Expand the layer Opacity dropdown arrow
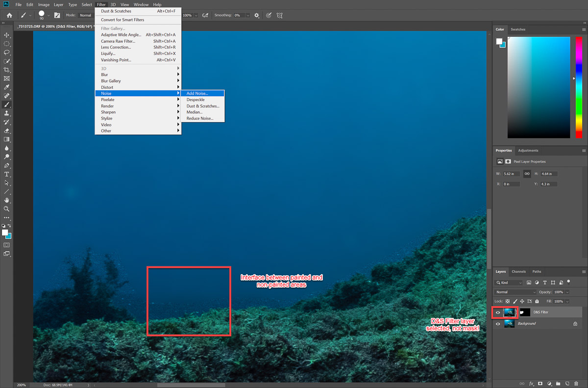Screen dimensions: 588x388 [567, 292]
